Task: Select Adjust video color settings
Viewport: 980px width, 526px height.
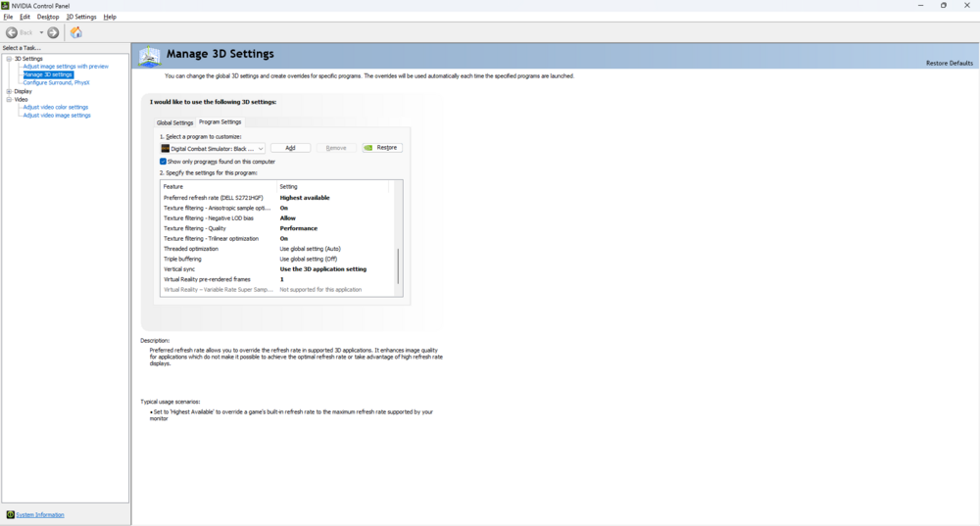Action: 56,107
